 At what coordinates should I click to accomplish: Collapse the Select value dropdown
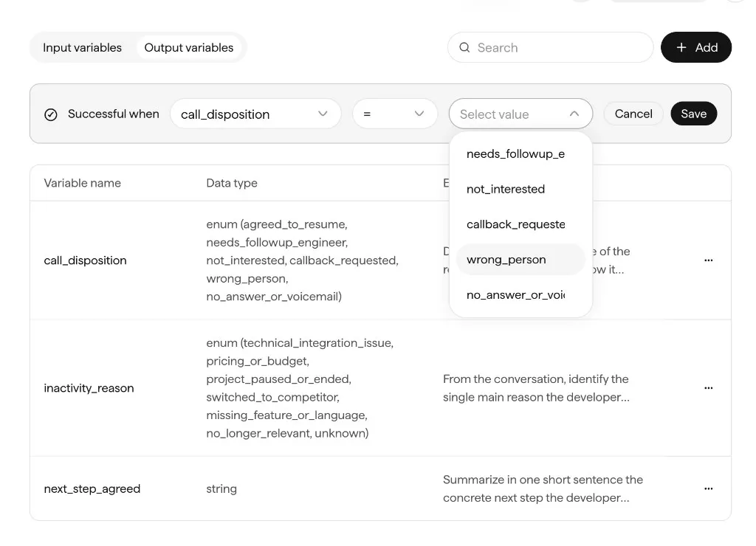pyautogui.click(x=520, y=114)
